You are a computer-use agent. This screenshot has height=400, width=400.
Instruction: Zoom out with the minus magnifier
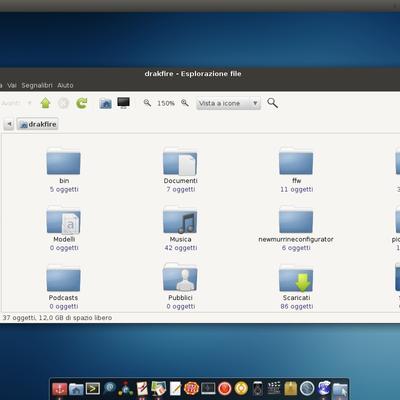click(x=147, y=103)
